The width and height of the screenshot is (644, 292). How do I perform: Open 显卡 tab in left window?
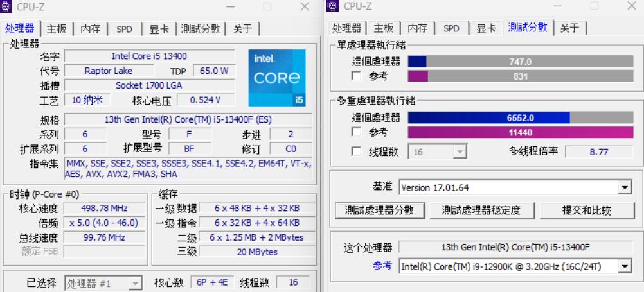coord(159,29)
